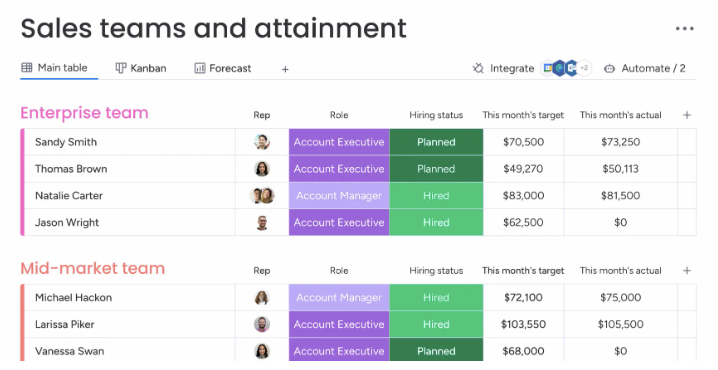Viewport: 718px width, 370px height.
Task: Switch to the Kanban view tab
Action: [x=141, y=68]
